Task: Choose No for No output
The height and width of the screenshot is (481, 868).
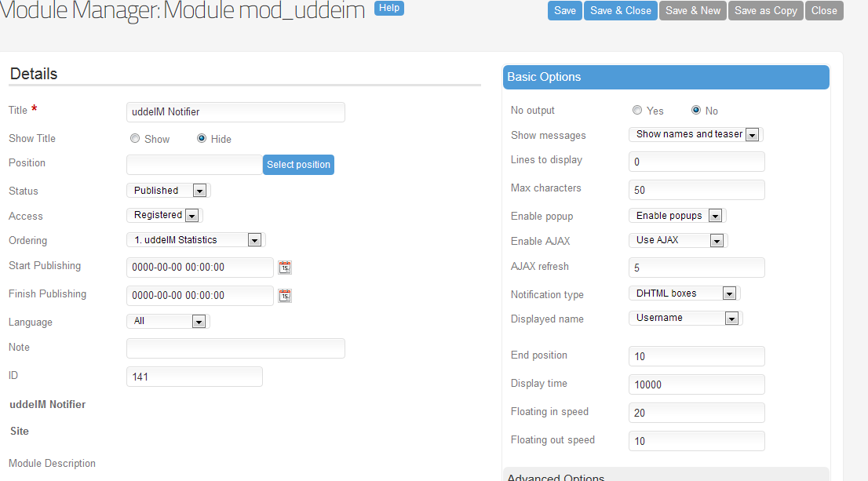Action: (x=696, y=110)
